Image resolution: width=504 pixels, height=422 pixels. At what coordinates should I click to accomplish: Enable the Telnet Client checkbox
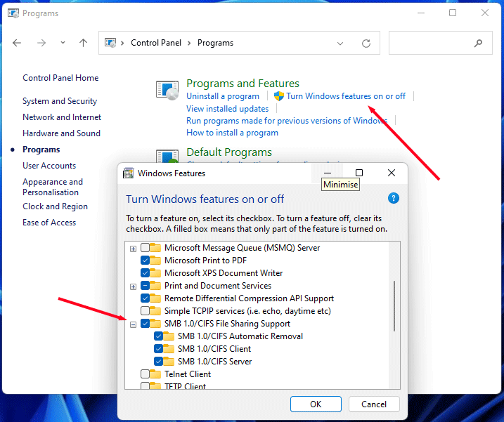(x=146, y=374)
